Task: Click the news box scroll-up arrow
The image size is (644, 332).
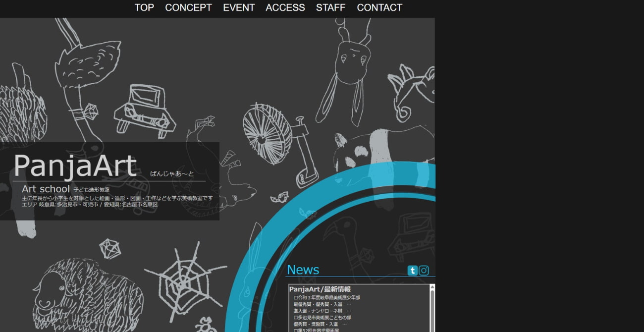Action: click(x=432, y=287)
